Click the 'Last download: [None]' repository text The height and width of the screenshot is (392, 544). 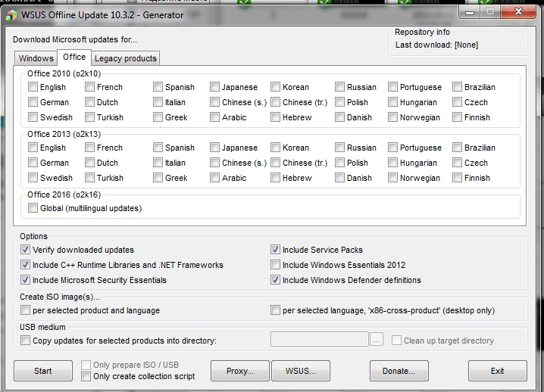click(x=437, y=45)
